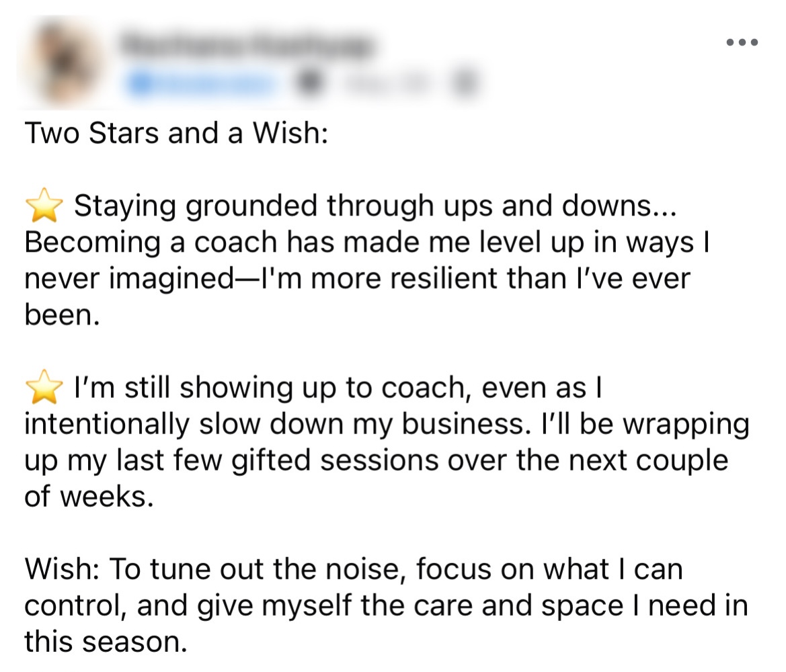Click the 'Wish: To tune out the noise' line
786x672 pixels.
coord(354,570)
